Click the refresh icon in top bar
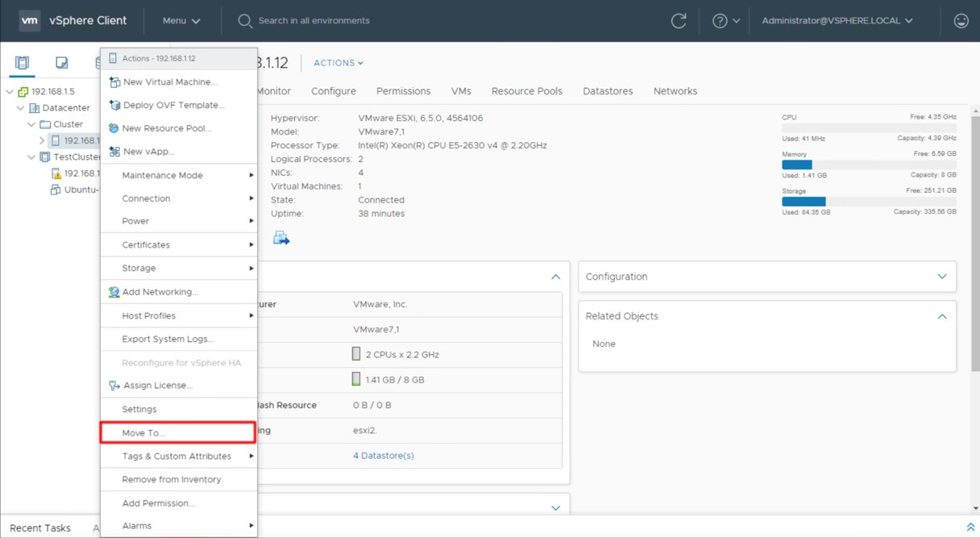This screenshot has height=538, width=980. coord(679,21)
